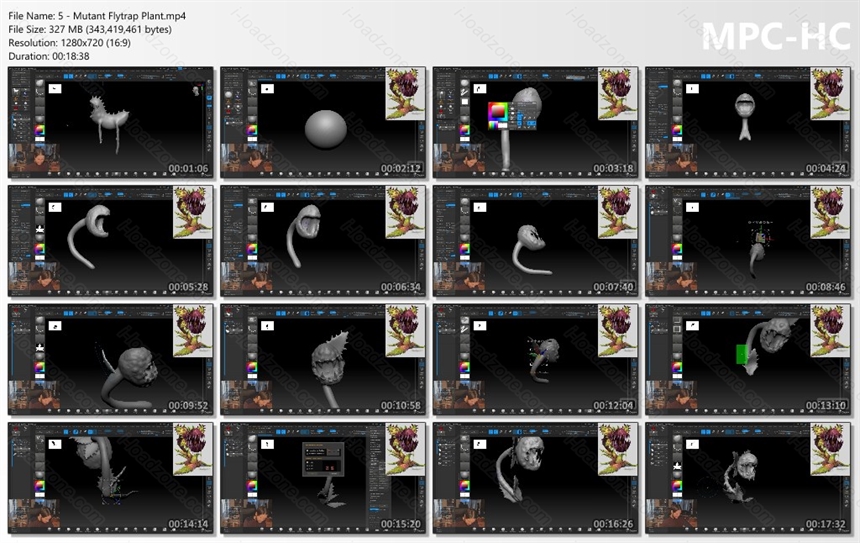Click the MPC-HC logo text
The width and height of the screenshot is (860, 543).
tap(776, 36)
